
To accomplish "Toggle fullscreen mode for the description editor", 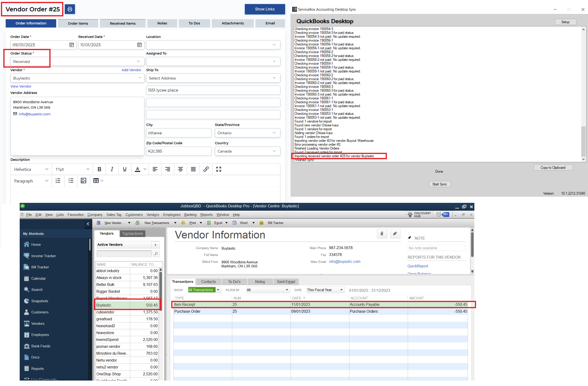I will point(219,169).
